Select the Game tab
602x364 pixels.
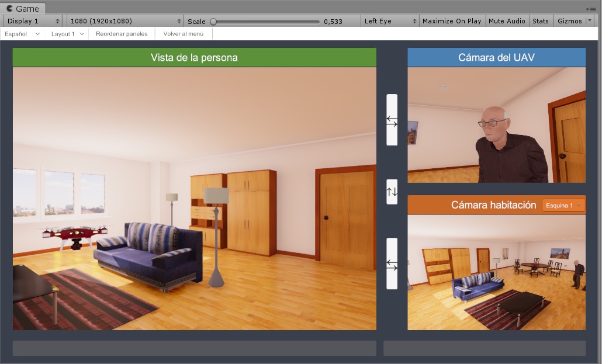[x=23, y=9]
